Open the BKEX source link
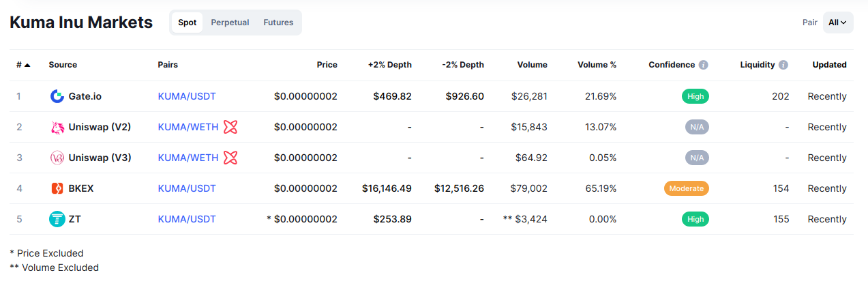Viewport: 868px width, 290px height. pos(81,188)
